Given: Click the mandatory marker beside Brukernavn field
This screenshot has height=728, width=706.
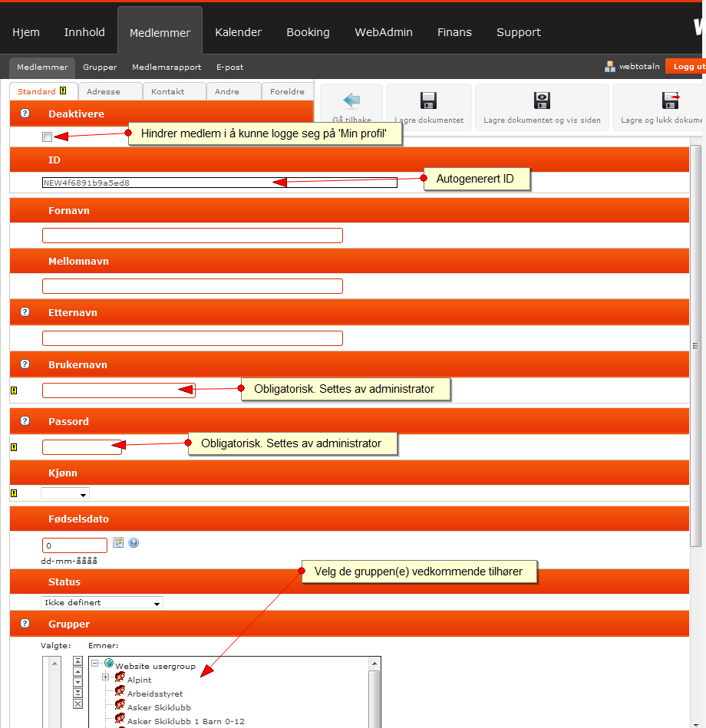Looking at the screenshot, I should click(x=14, y=390).
